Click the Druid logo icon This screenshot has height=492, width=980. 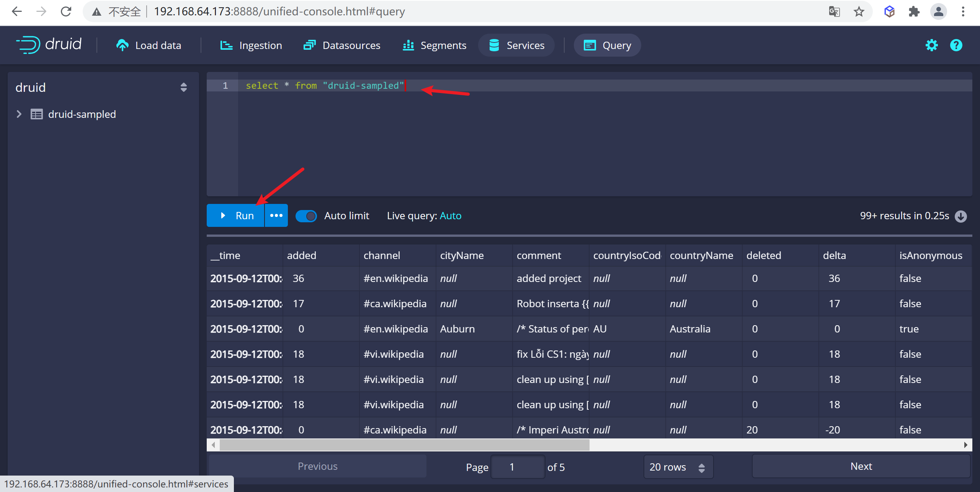click(x=26, y=44)
